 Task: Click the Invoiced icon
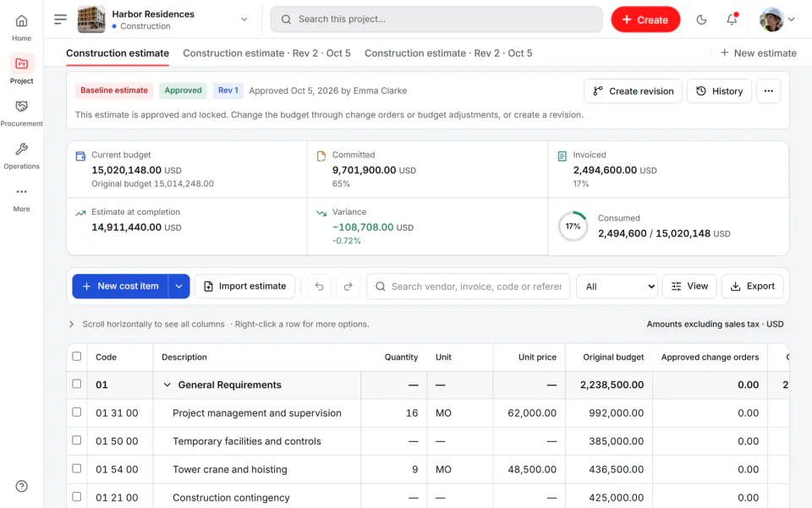(562, 156)
